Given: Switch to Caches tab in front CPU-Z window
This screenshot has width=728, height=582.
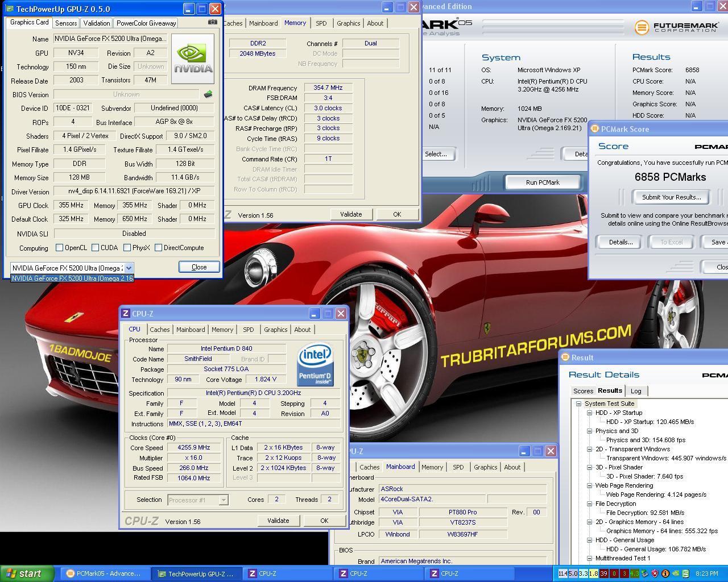Looking at the screenshot, I should [159, 330].
